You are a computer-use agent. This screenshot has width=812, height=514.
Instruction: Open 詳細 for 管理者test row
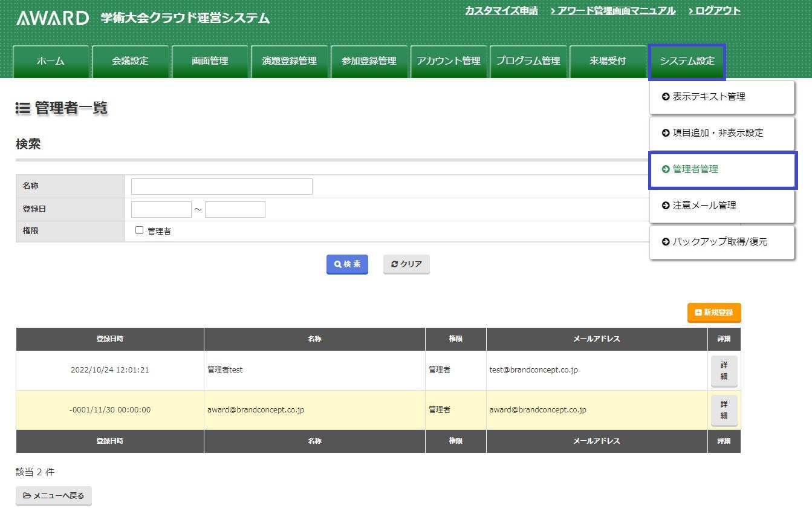pos(724,371)
